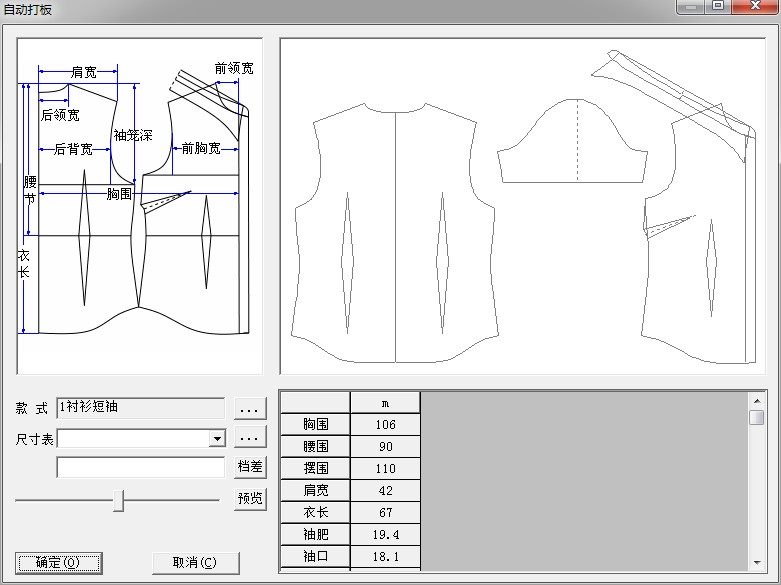The width and height of the screenshot is (781, 585).
Task: Select the 款式 field showing 1衬衫短袖
Action: click(x=141, y=408)
